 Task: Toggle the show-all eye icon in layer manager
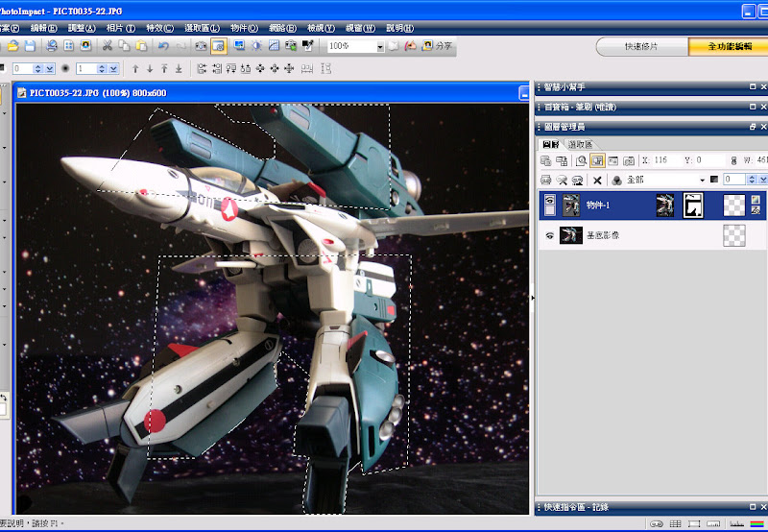(x=545, y=181)
